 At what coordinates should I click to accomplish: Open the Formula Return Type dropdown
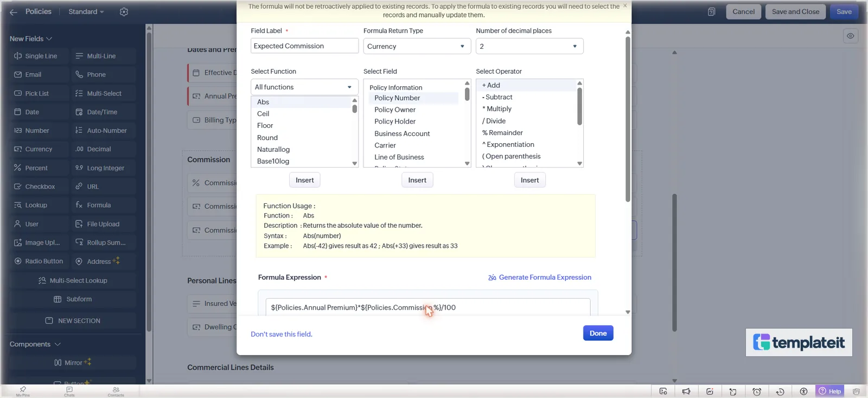tap(417, 46)
